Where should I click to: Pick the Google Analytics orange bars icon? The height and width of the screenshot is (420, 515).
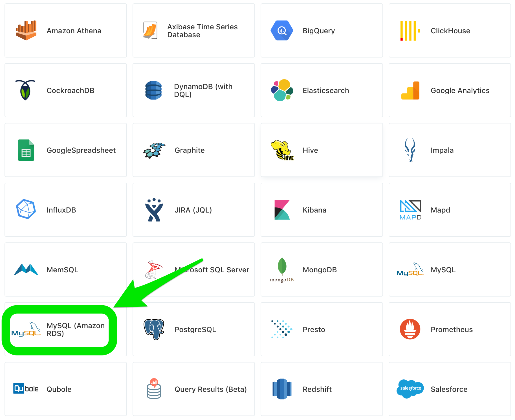coord(410,90)
